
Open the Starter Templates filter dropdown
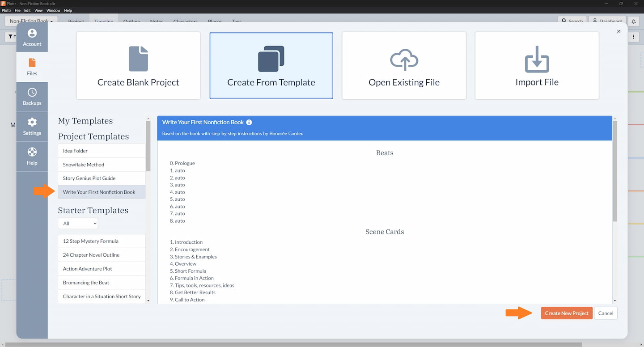pyautogui.click(x=78, y=223)
